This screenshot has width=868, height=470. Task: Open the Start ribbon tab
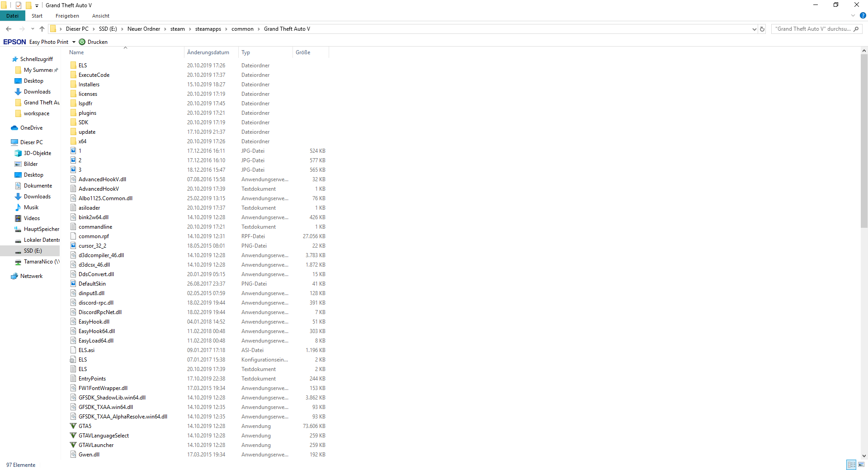pyautogui.click(x=37, y=16)
